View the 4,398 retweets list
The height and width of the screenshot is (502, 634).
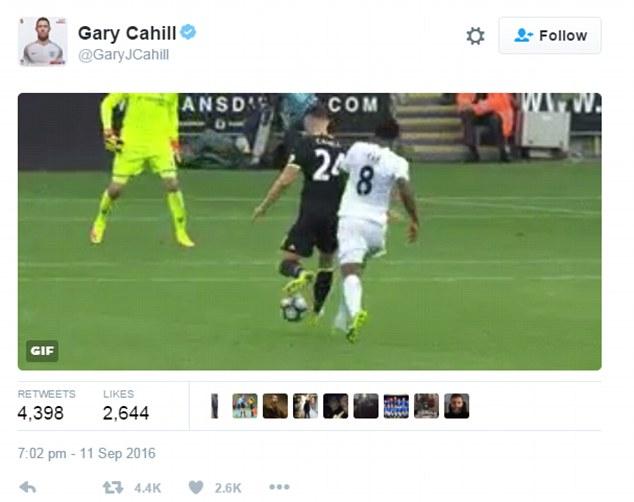click(x=46, y=406)
